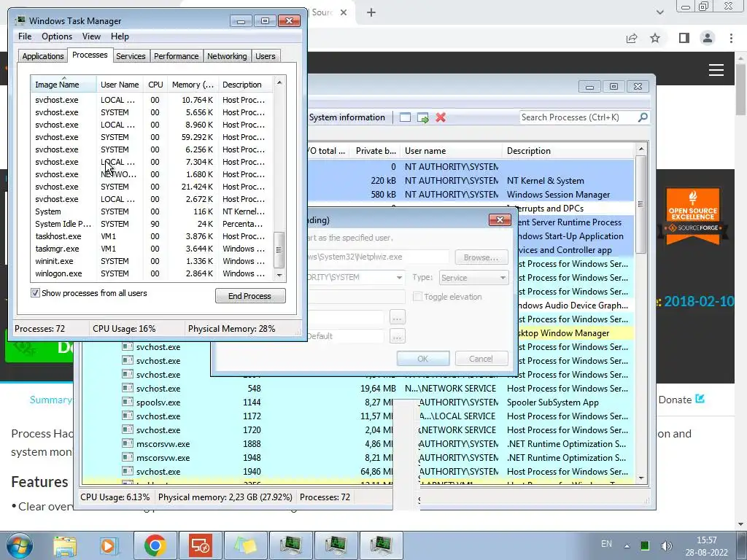Click the icon of mscorsvw.exe with PID 1948
Viewport: 747px width, 560px height.
[127, 457]
